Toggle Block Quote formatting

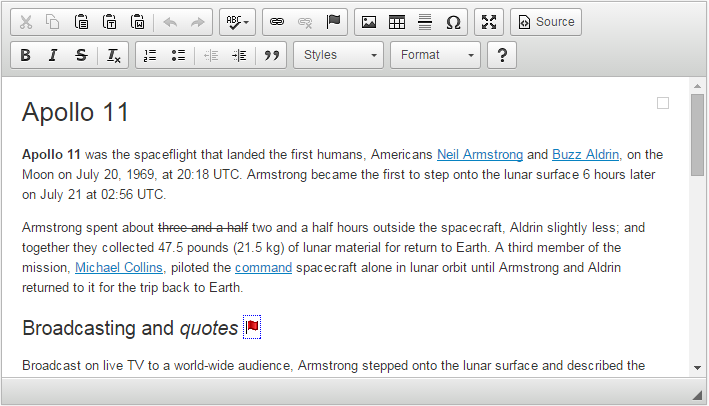pyautogui.click(x=271, y=55)
